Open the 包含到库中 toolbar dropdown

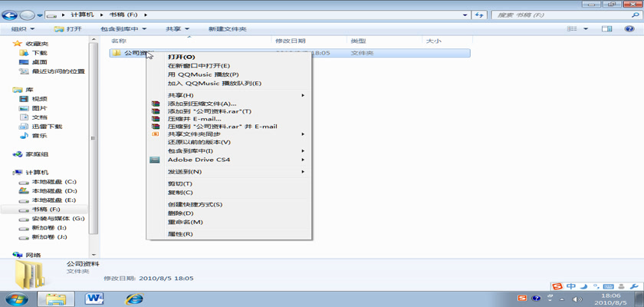click(x=123, y=29)
